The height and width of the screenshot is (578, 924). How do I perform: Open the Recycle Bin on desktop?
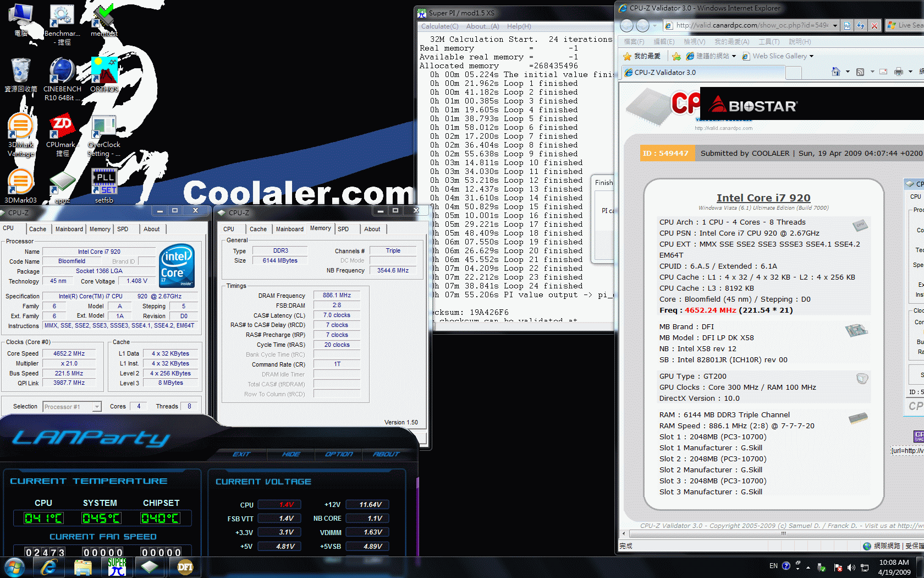click(x=20, y=75)
